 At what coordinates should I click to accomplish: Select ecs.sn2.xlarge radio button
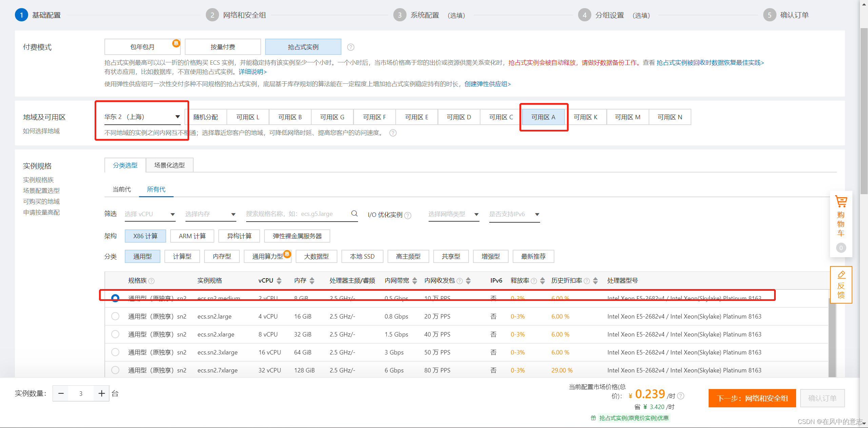(115, 334)
